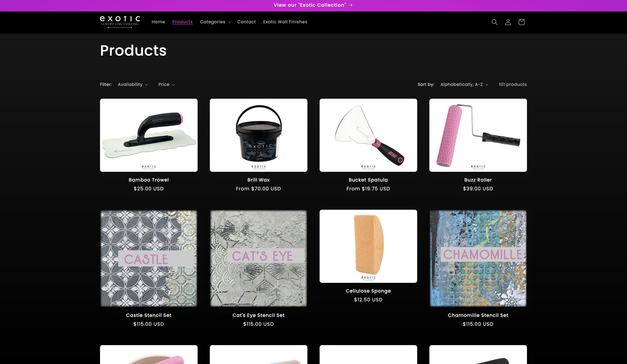Click the From $70.00 USD price

258,189
